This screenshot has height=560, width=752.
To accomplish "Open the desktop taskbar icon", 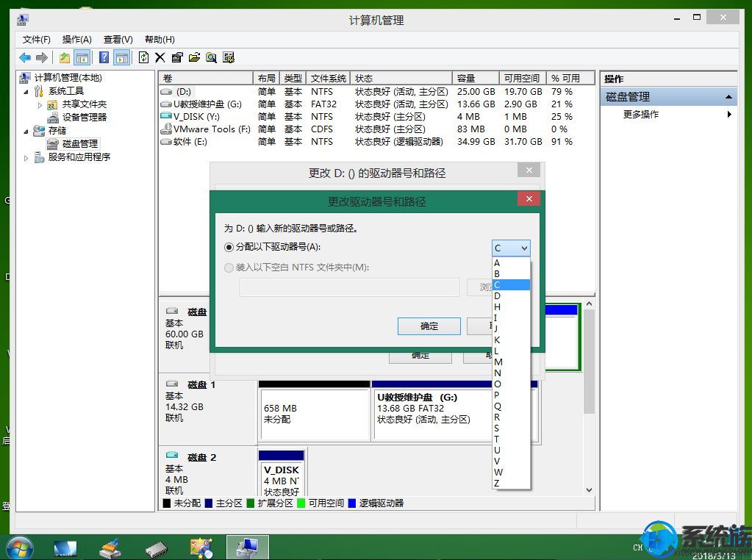I will pos(65,548).
